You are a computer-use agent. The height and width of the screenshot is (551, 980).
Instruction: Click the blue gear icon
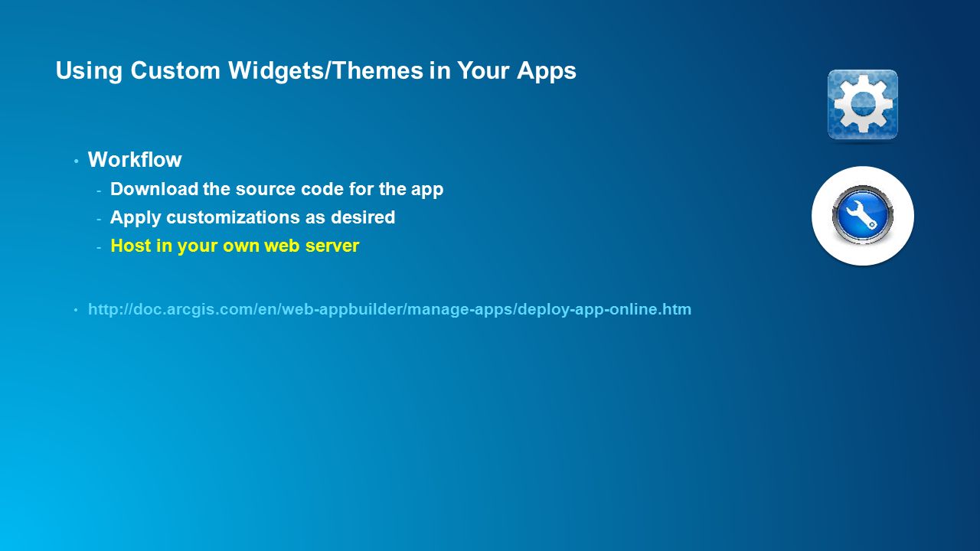(x=863, y=105)
